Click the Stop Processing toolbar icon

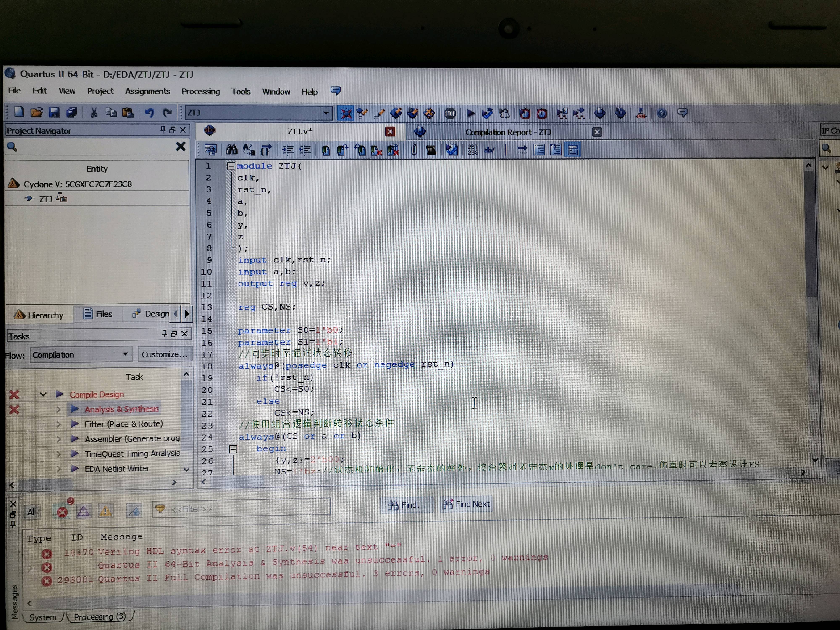450,113
